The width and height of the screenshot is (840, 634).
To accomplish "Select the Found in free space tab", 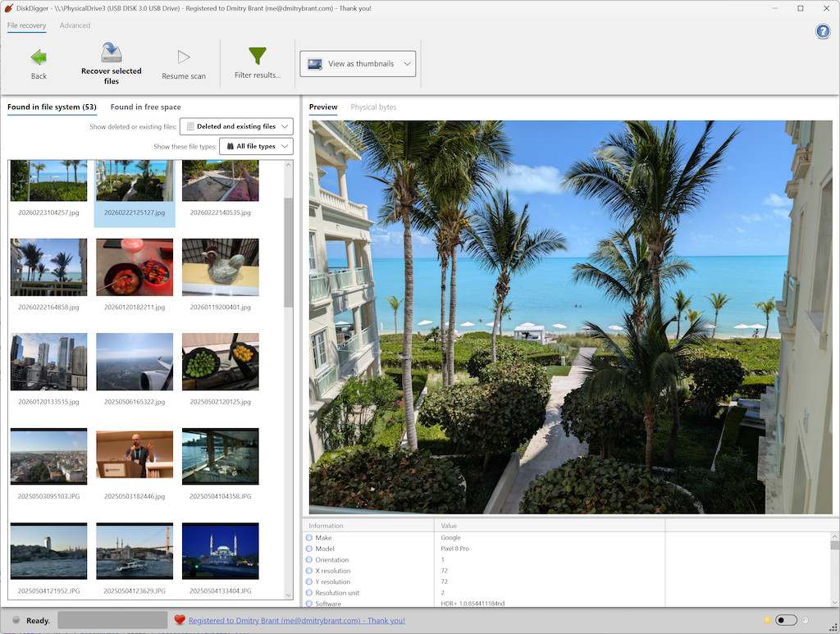I will tap(145, 107).
